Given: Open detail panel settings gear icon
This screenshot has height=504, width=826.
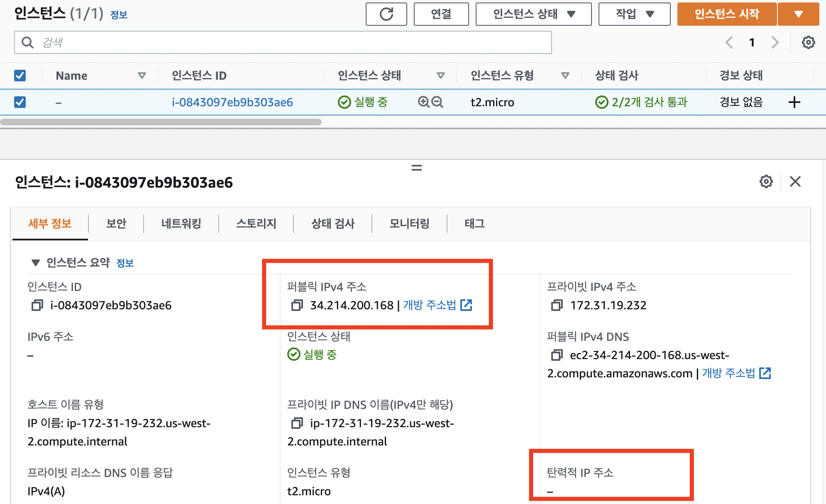Looking at the screenshot, I should click(x=766, y=181).
